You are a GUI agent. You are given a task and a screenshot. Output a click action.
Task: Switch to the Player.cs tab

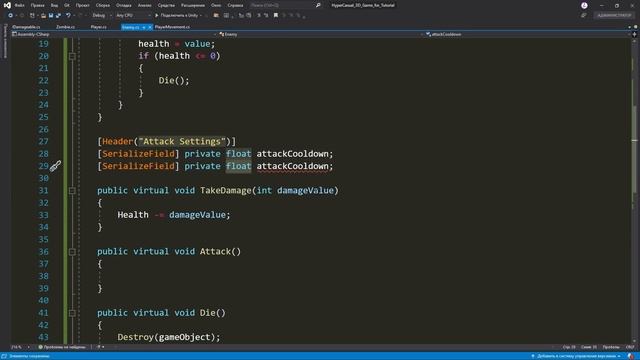(98, 27)
